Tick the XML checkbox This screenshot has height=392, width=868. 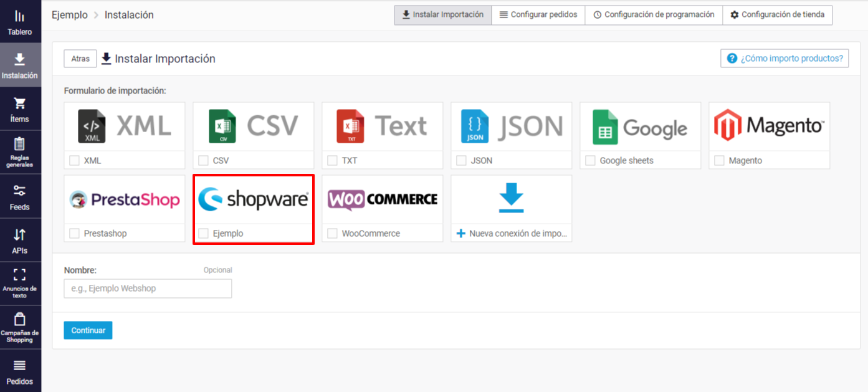pyautogui.click(x=74, y=161)
